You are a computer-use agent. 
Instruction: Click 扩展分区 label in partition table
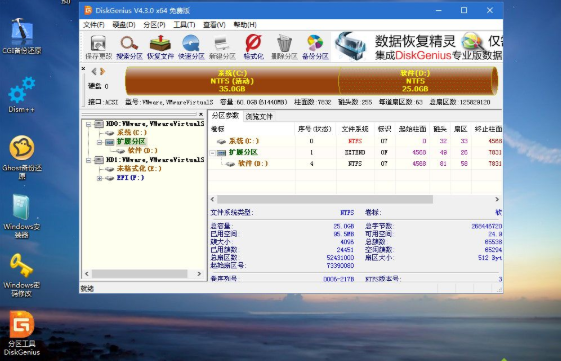click(243, 152)
